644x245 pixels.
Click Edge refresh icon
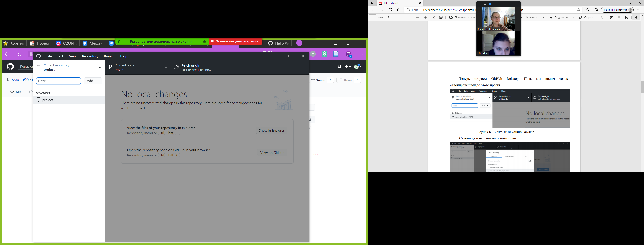coord(390,10)
